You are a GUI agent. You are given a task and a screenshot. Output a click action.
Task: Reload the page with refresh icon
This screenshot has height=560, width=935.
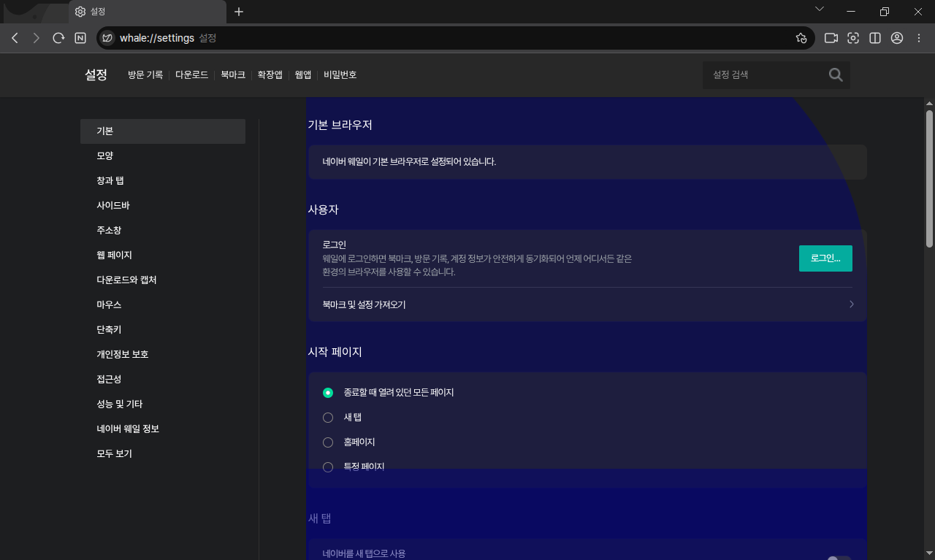(x=58, y=38)
